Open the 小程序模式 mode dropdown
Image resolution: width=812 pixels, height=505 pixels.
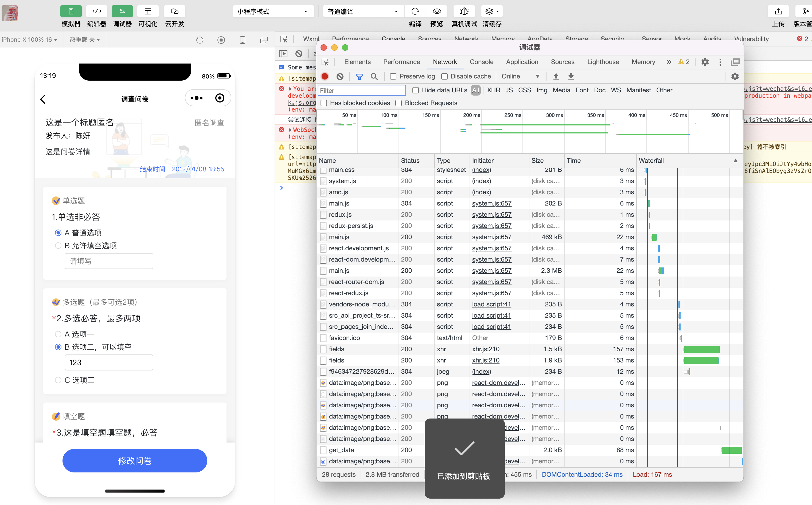pyautogui.click(x=273, y=12)
